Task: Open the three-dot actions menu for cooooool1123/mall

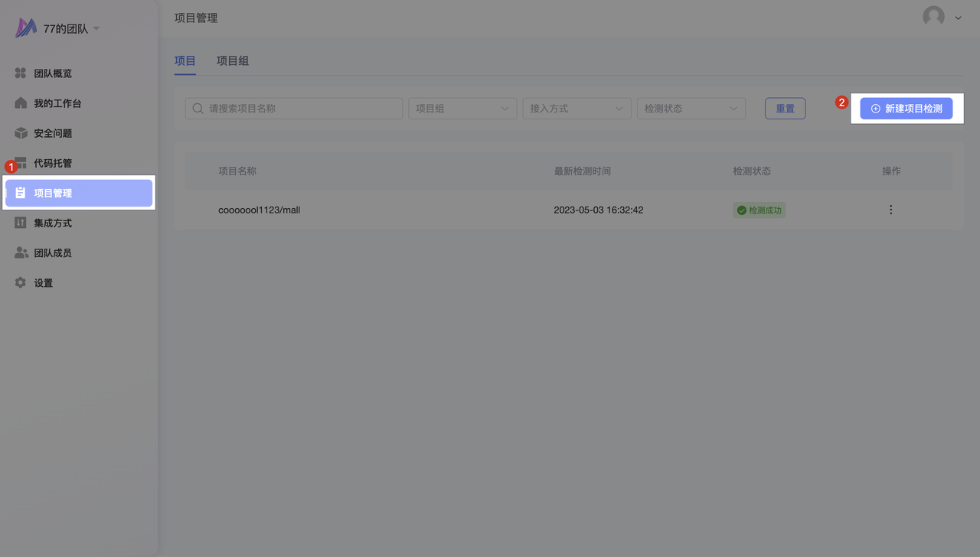Action: [890, 210]
